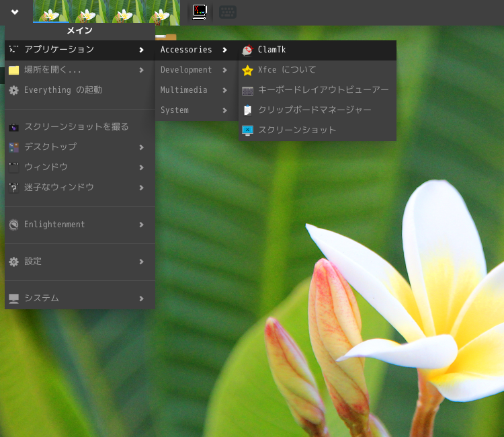The width and height of the screenshot is (504, 437).
Task: Switch to the first virtual desktop thumbnail
Action: point(51,11)
